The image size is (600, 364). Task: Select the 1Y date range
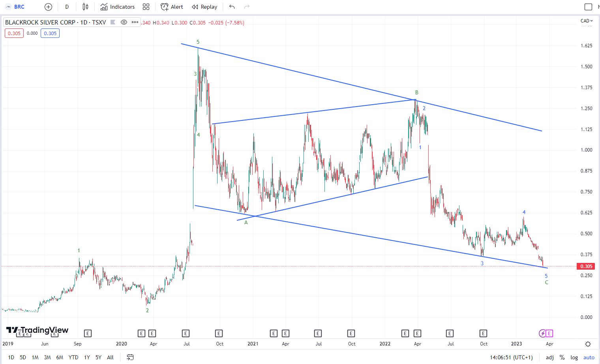click(87, 357)
